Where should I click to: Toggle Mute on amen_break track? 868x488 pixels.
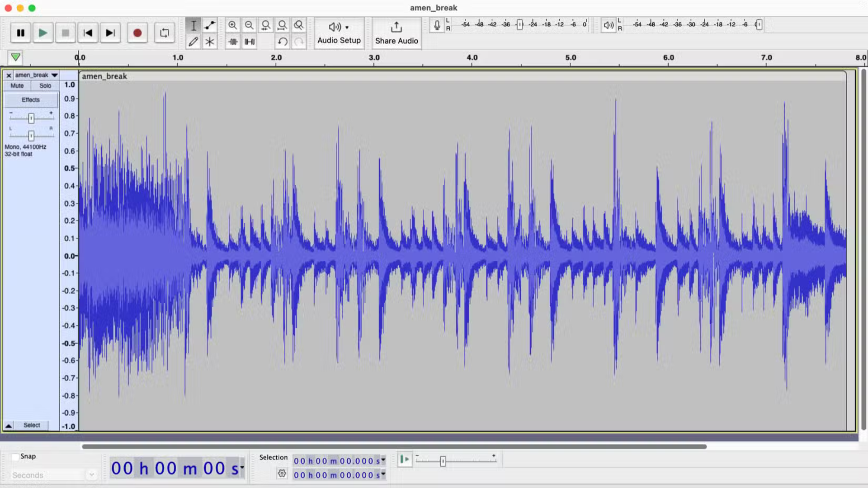(17, 85)
